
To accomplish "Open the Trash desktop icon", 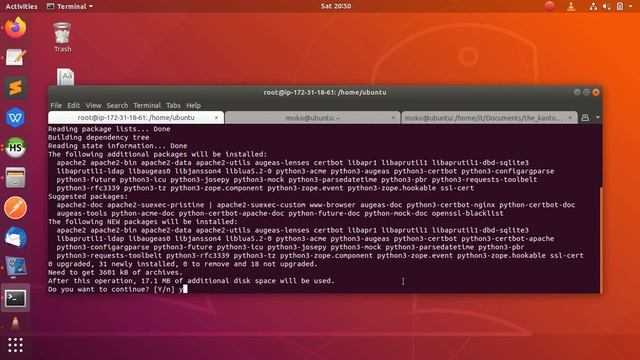I will point(62,38).
